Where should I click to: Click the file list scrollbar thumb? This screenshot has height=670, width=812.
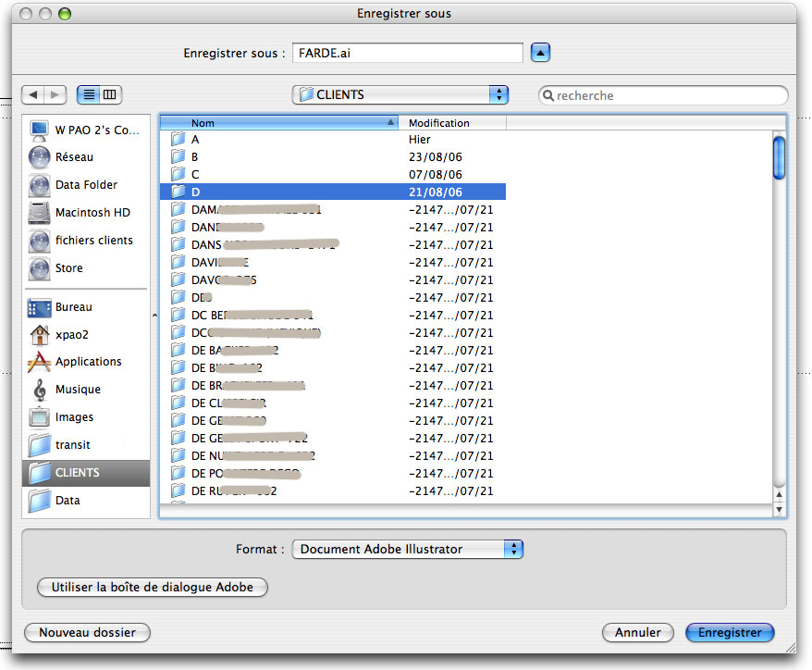click(779, 157)
